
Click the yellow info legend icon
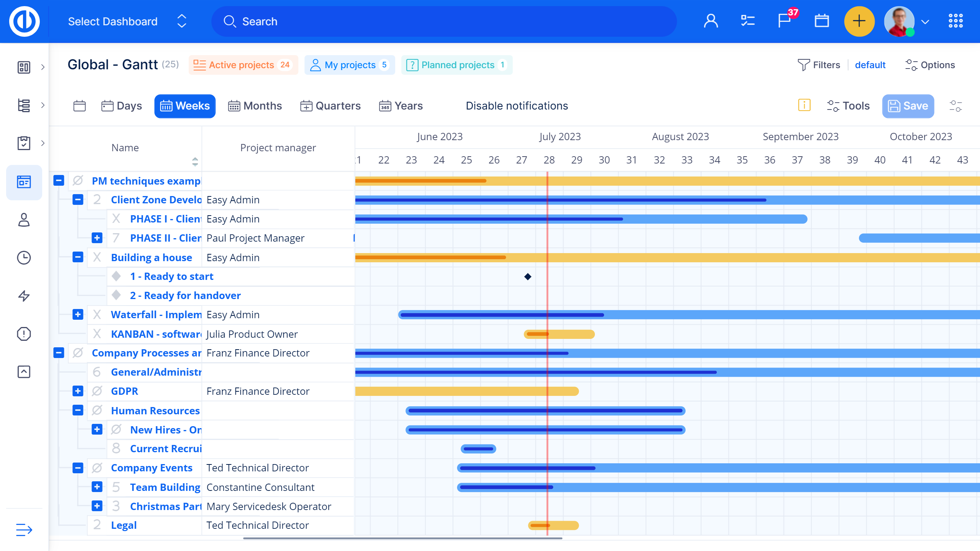click(804, 105)
